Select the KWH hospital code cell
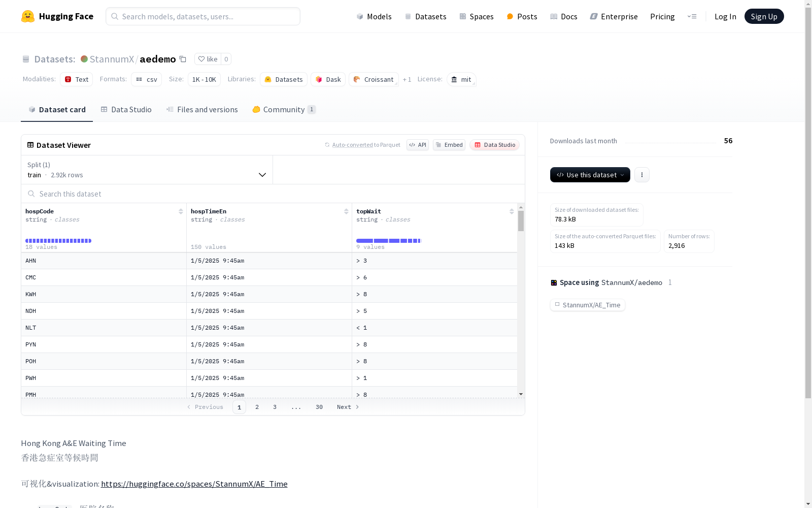Screen dimensions: 812x508 tap(104, 294)
